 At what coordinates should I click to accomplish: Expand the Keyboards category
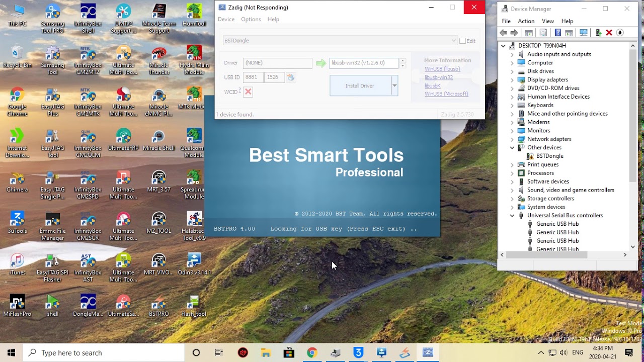(x=512, y=105)
